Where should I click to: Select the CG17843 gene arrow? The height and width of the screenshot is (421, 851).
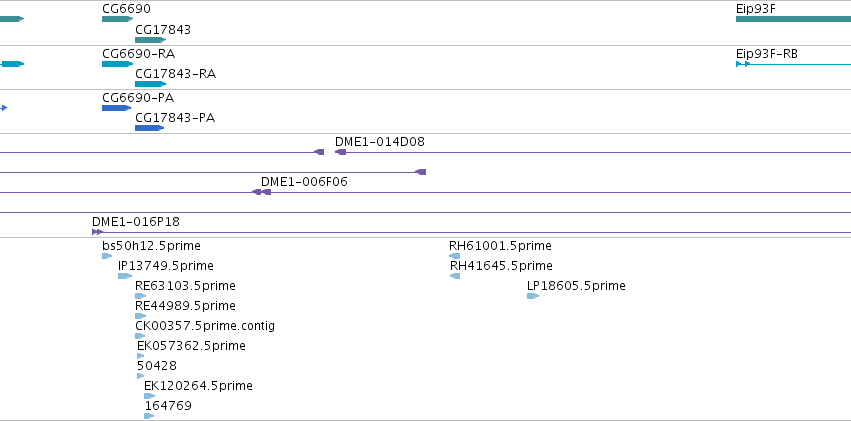[x=150, y=40]
